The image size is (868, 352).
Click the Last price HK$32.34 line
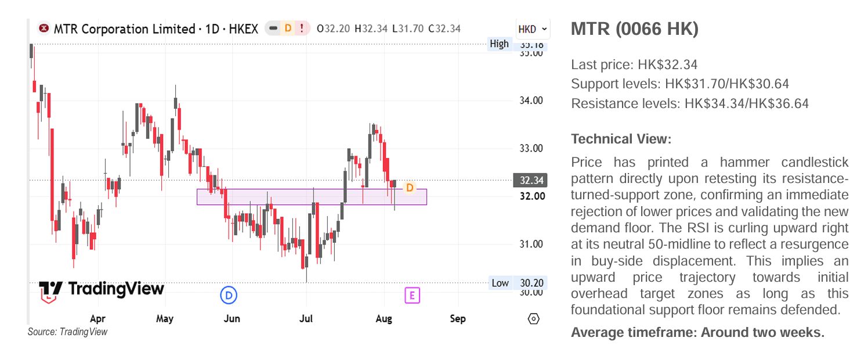click(634, 64)
